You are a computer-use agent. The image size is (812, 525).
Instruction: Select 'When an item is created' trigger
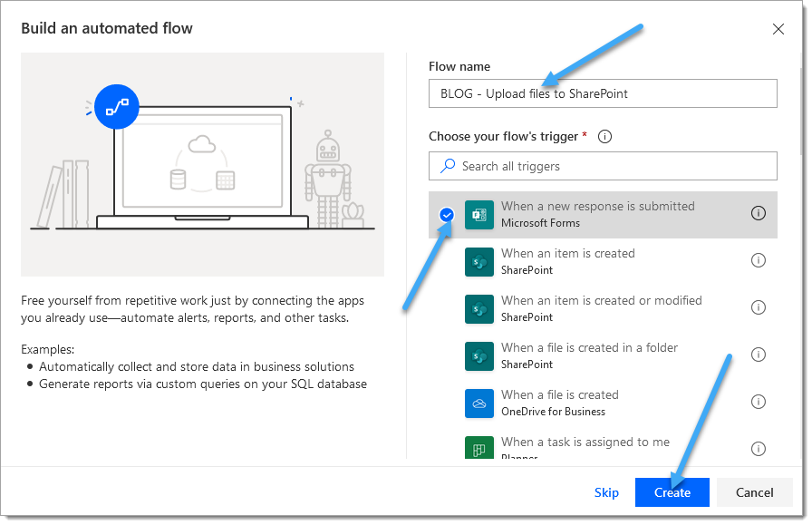603,262
